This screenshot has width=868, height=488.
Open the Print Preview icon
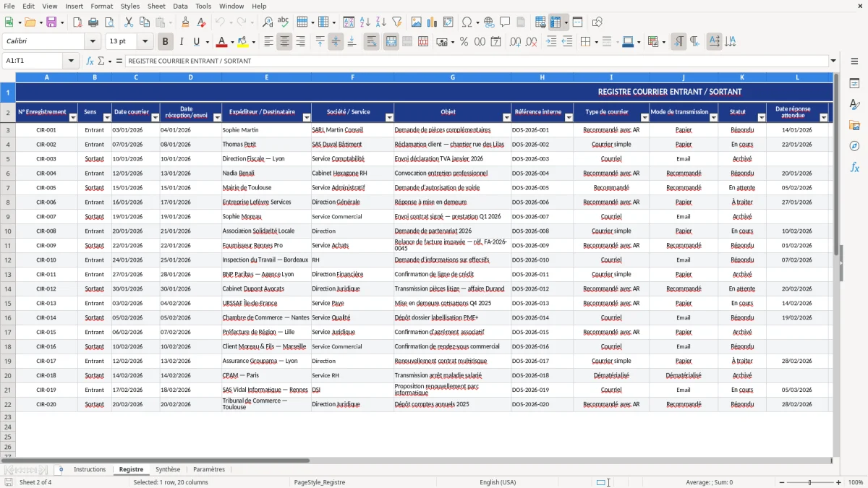tap(109, 22)
